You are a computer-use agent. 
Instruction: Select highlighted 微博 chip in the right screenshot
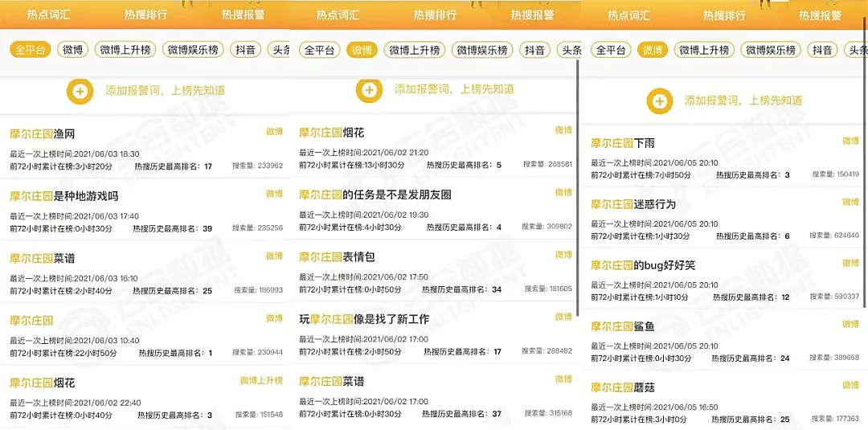pos(653,51)
